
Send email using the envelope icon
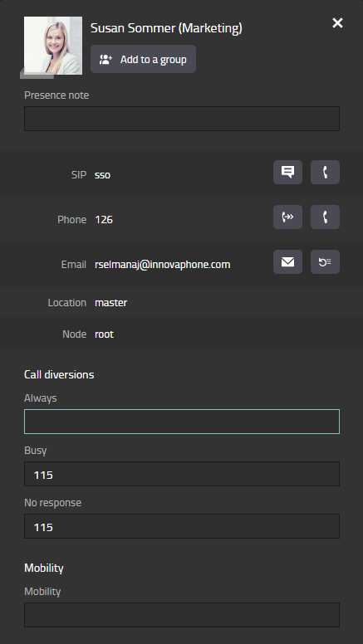pos(287,261)
